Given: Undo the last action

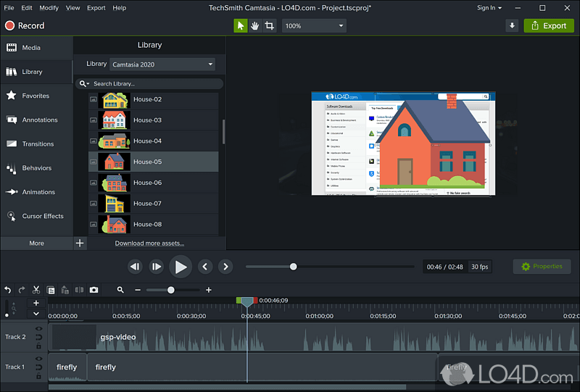Looking at the screenshot, I should point(8,290).
